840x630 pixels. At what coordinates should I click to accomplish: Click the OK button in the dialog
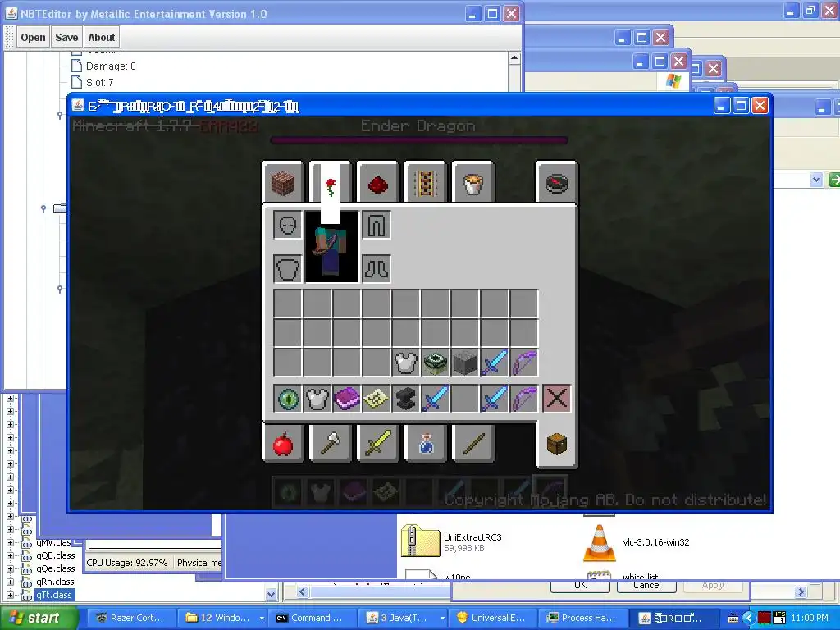pos(580,586)
